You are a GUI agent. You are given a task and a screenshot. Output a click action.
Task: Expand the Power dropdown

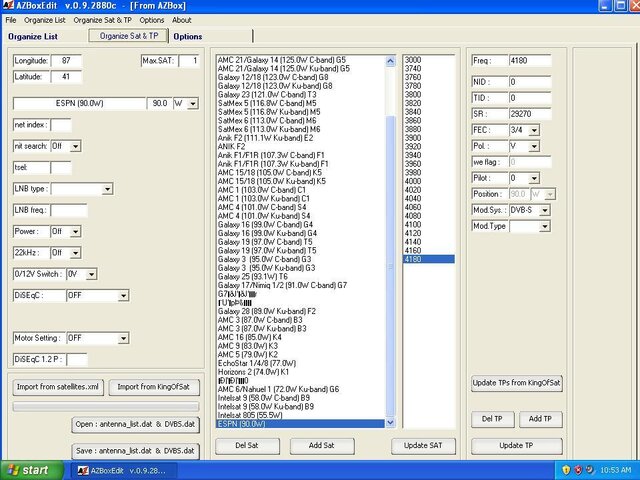(x=75, y=231)
